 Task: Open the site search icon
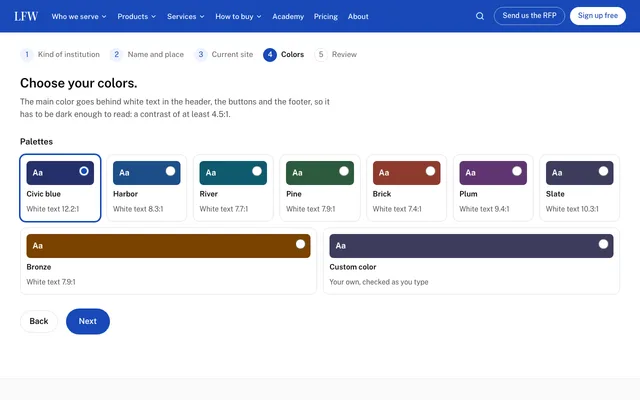tap(480, 16)
